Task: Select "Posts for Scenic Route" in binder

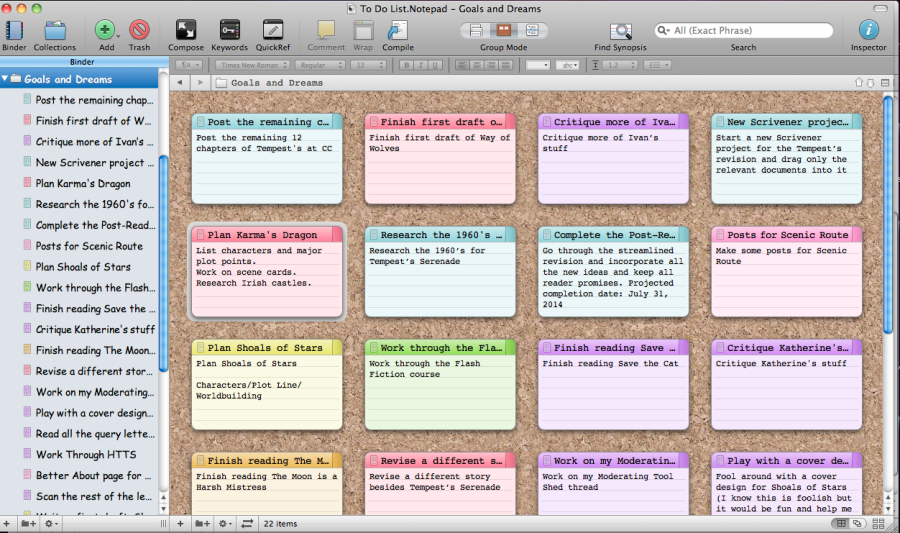Action: click(89, 246)
